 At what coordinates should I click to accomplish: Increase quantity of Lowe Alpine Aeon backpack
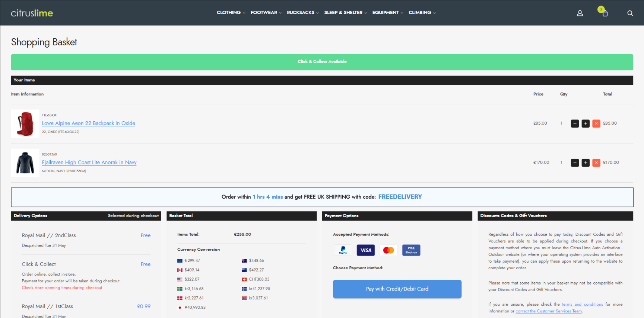pos(586,123)
